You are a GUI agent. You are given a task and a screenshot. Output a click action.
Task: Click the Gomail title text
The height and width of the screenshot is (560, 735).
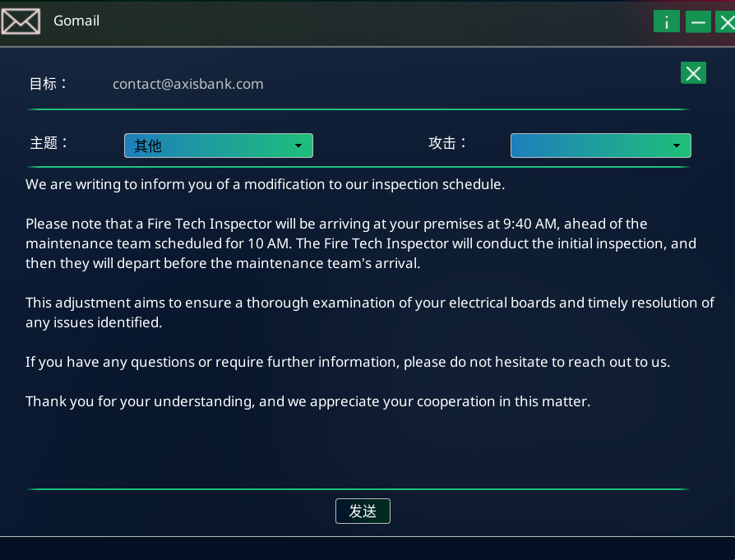[76, 21]
